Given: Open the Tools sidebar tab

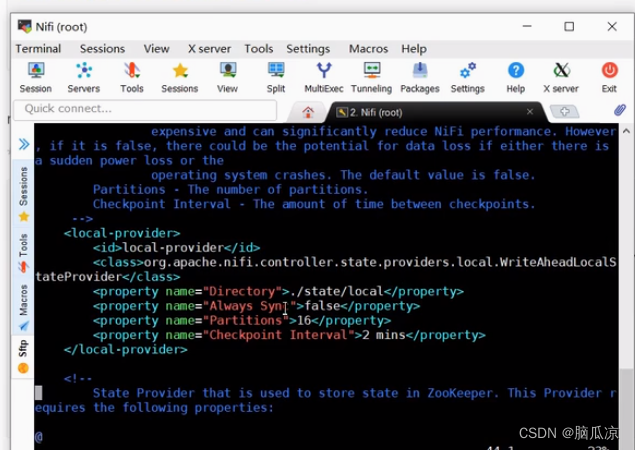Looking at the screenshot, I should (23, 252).
